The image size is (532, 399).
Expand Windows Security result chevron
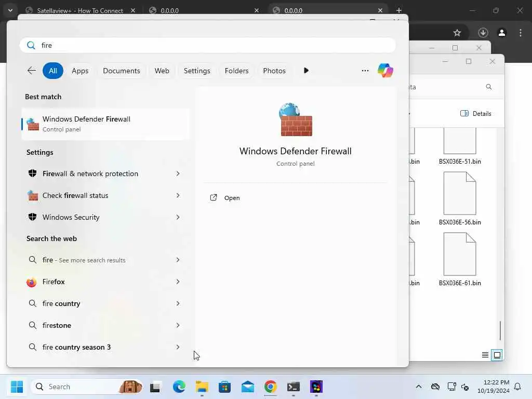(x=178, y=217)
